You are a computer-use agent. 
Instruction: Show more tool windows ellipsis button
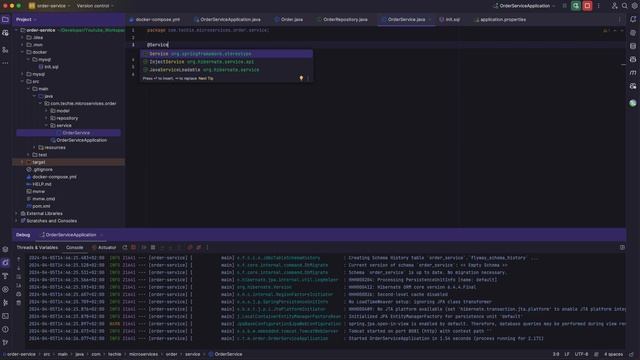coord(5,63)
